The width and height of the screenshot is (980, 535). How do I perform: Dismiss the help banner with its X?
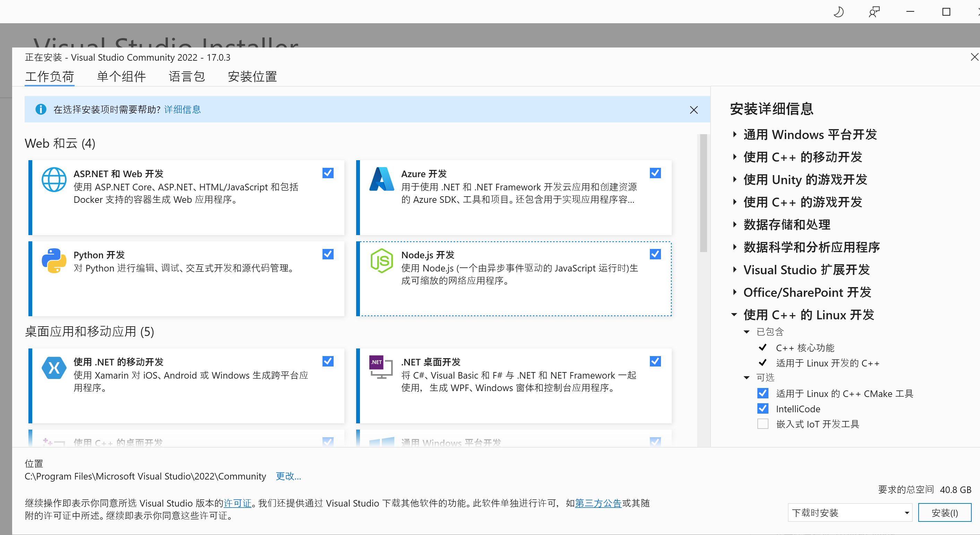tap(694, 110)
